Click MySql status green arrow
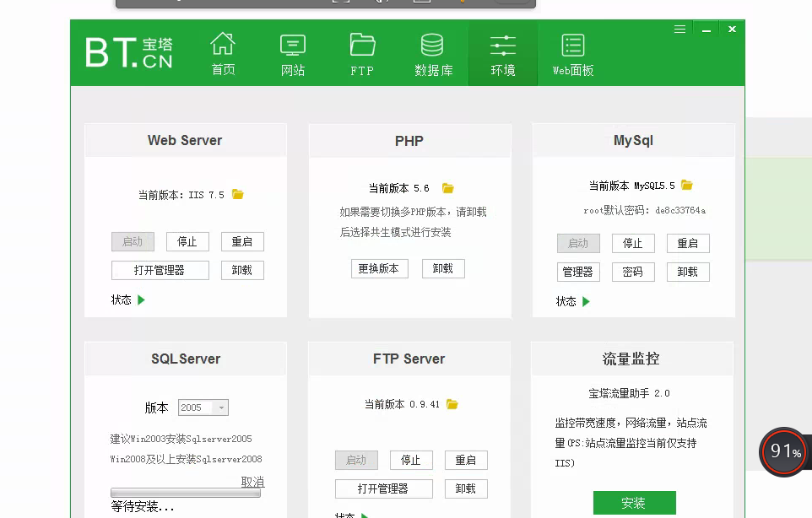Viewport: 812px width, 518px height. 586,301
